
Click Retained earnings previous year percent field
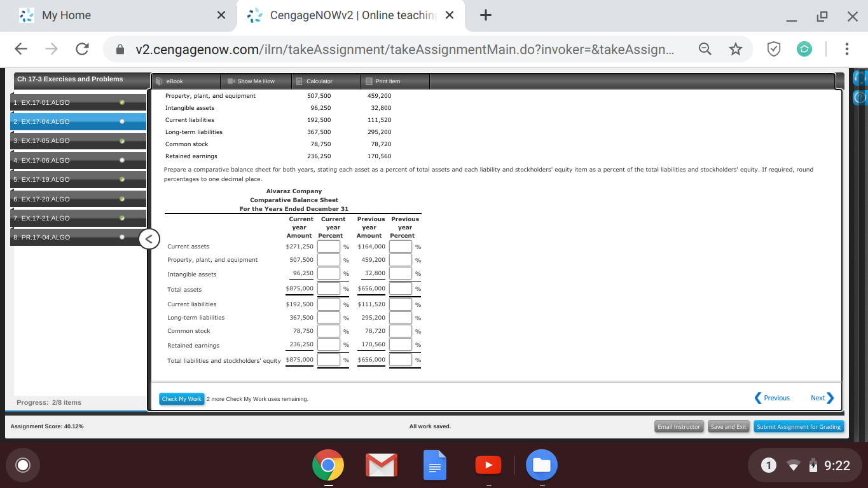401,344
